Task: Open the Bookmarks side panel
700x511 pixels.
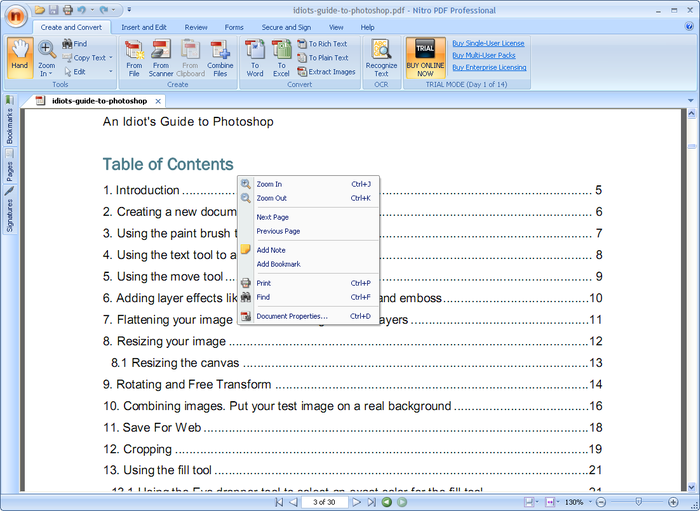Action: (9, 120)
